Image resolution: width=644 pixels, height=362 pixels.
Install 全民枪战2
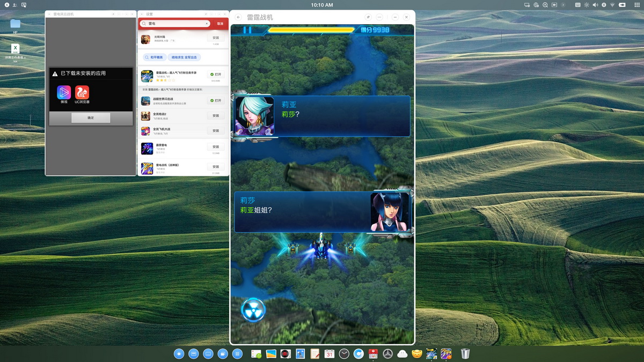pos(215,115)
